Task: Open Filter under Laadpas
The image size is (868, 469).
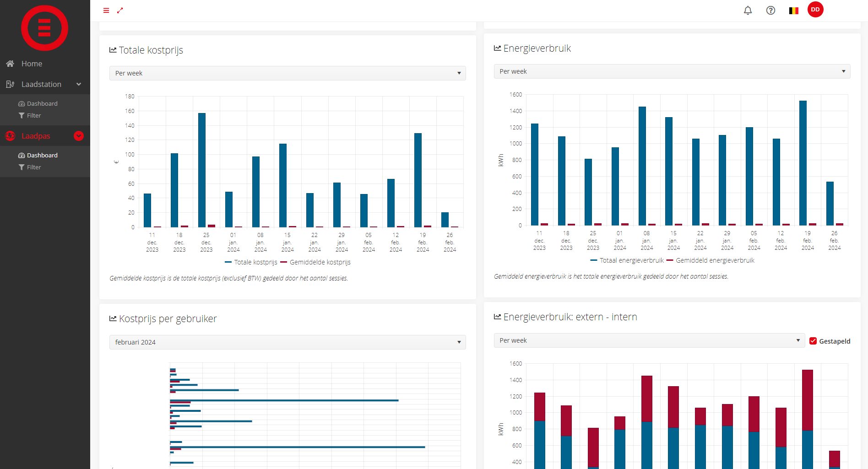Action: [33, 167]
